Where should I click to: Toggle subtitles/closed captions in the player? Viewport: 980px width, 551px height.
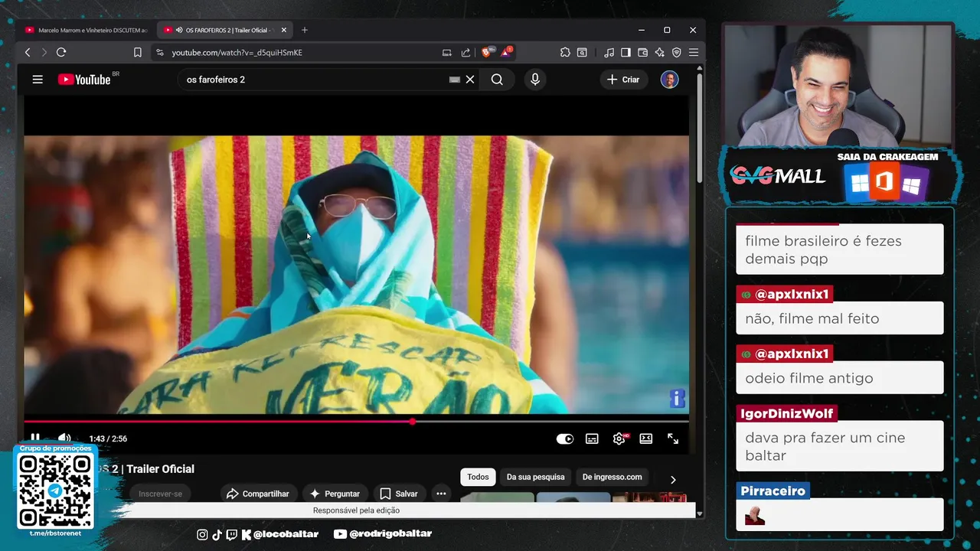tap(592, 439)
